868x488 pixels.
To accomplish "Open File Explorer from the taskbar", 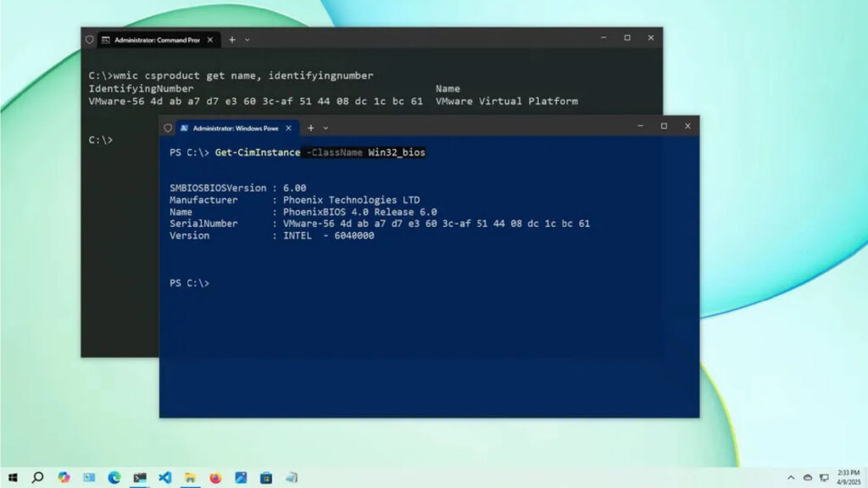I will [x=191, y=478].
